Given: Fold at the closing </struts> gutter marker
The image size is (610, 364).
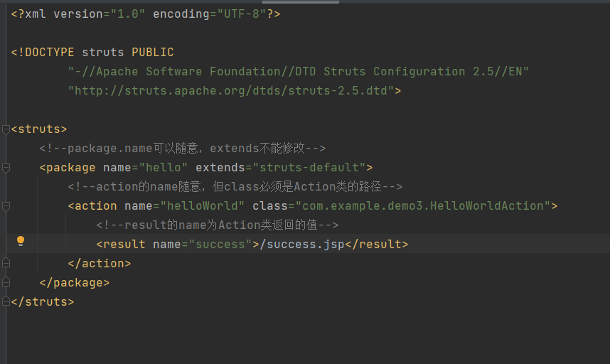Looking at the screenshot, I should (6, 301).
